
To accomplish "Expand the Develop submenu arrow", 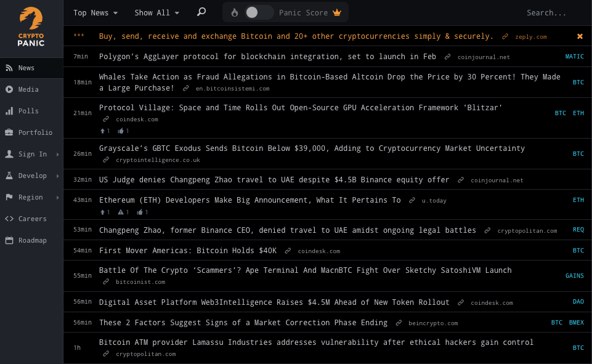I will tap(58, 176).
